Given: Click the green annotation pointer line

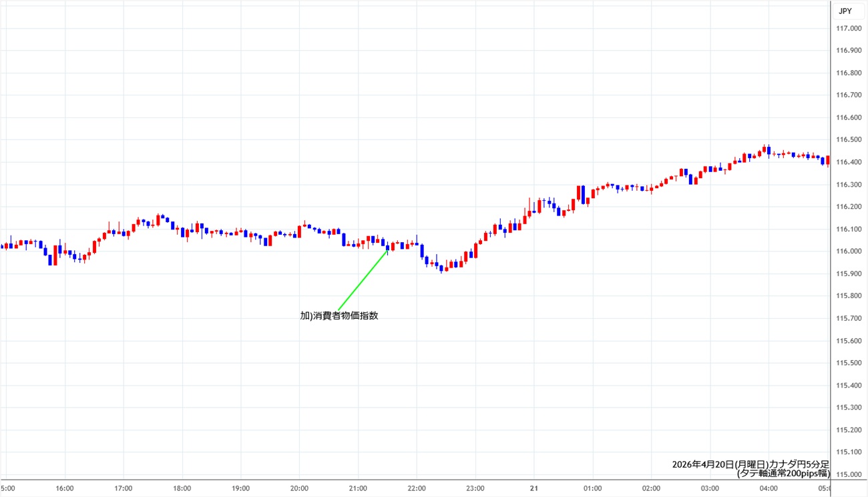Looking at the screenshot, I should coord(363,280).
